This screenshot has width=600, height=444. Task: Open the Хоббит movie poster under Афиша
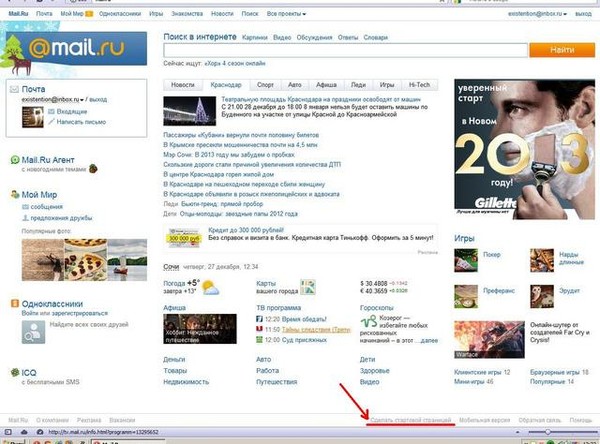coord(200,329)
